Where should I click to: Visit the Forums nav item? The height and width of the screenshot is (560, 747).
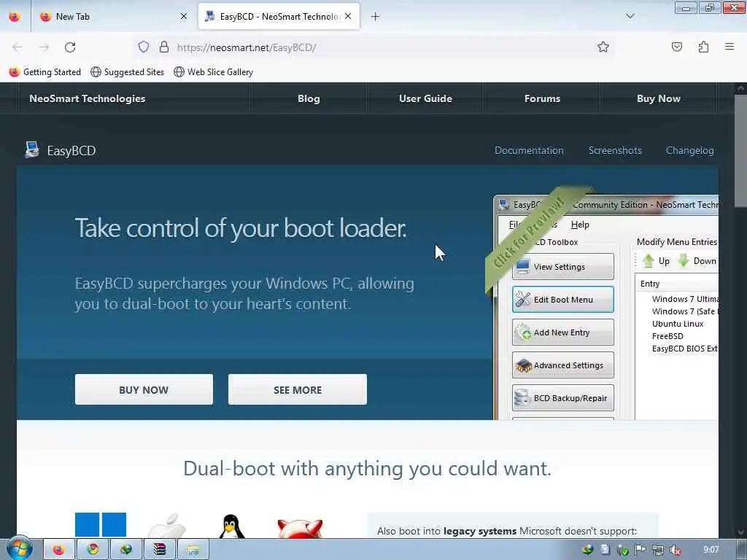pos(542,98)
